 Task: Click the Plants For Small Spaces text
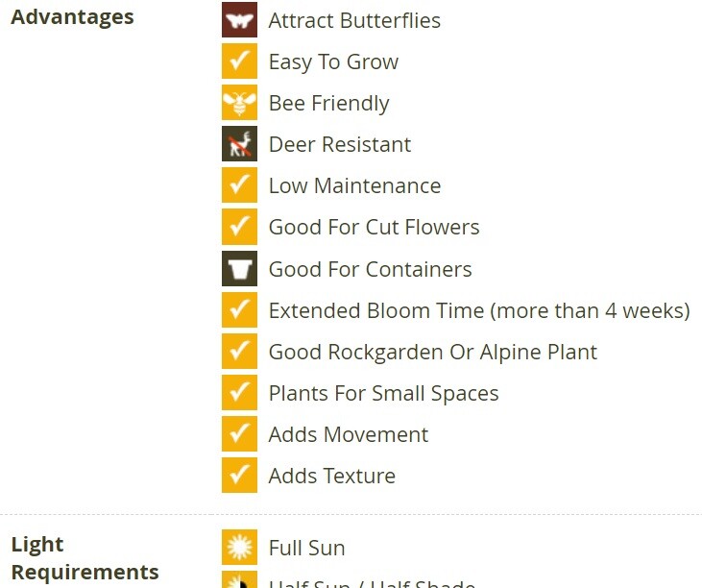tap(384, 394)
